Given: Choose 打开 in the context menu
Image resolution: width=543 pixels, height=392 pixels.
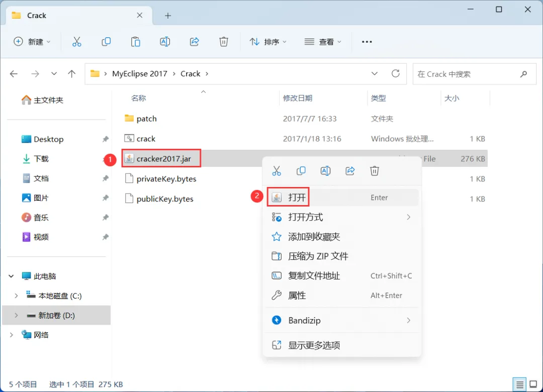Looking at the screenshot, I should click(x=342, y=198).
